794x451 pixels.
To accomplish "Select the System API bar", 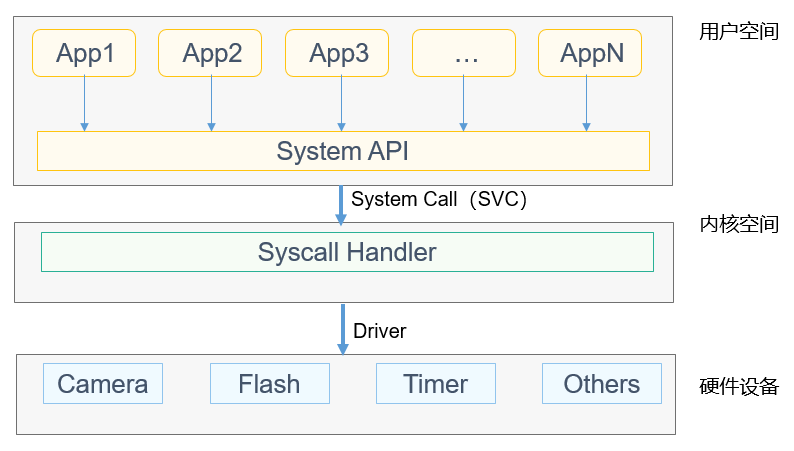I will (x=343, y=151).
